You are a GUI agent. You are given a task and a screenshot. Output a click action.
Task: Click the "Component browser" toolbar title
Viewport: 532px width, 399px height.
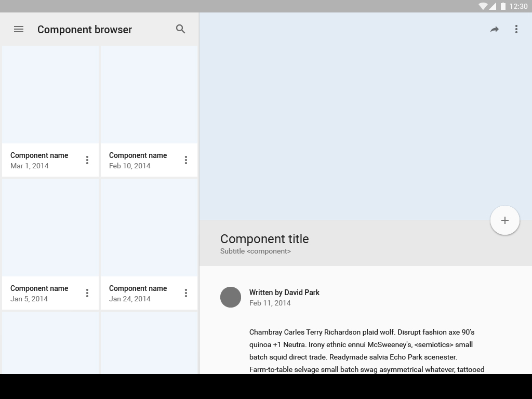(85, 30)
